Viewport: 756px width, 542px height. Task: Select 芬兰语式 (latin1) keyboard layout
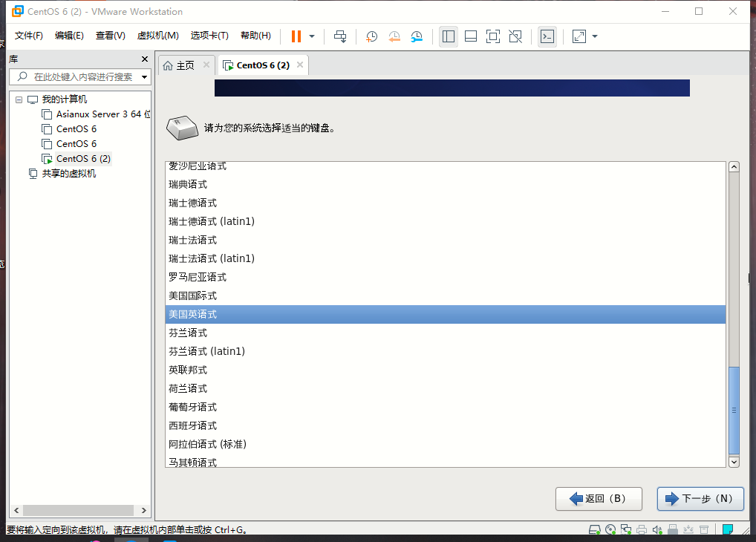(445, 351)
